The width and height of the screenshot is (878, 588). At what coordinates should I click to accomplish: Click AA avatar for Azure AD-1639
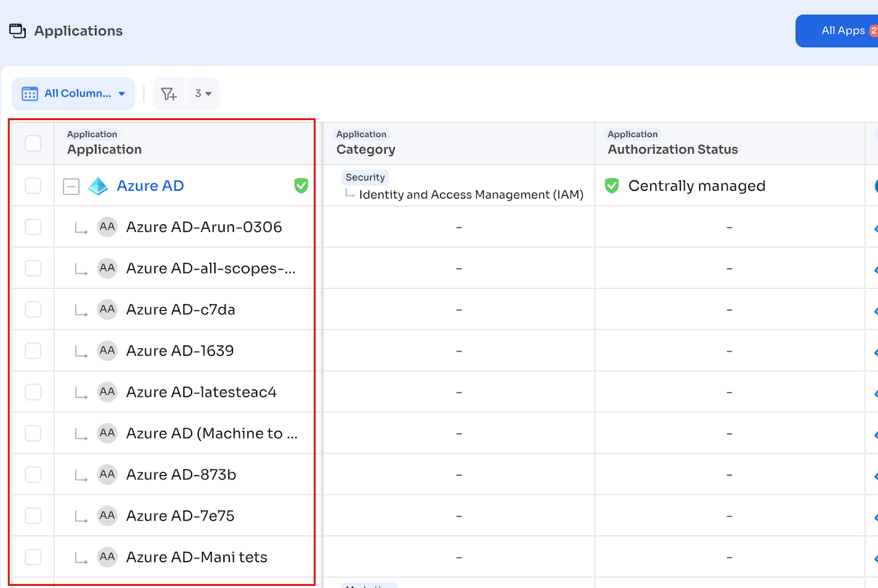[x=108, y=350]
